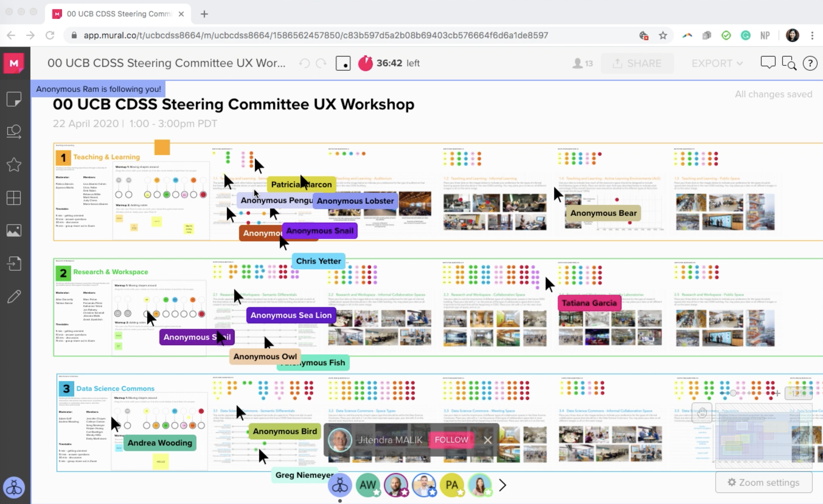823x504 pixels.
Task: Toggle the outline frame button near timer
Action: tap(343, 63)
